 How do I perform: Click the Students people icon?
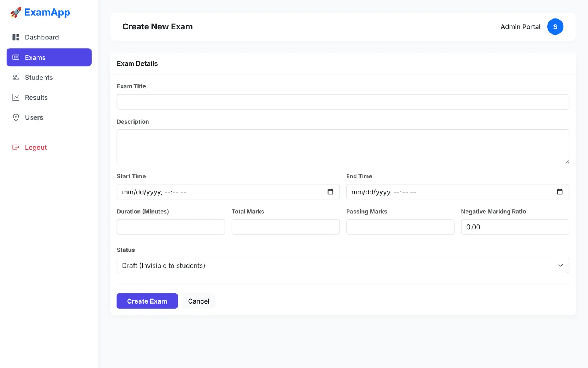[x=16, y=77]
